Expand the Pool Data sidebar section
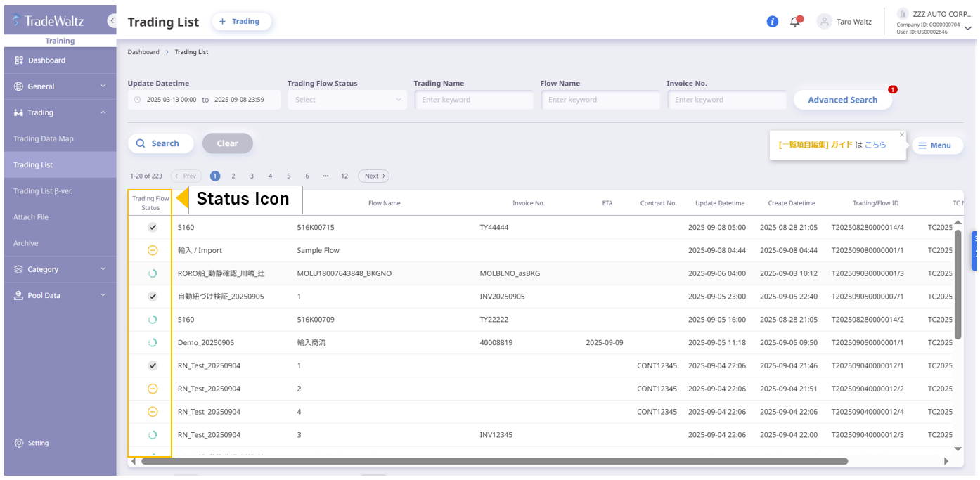 tap(60, 295)
